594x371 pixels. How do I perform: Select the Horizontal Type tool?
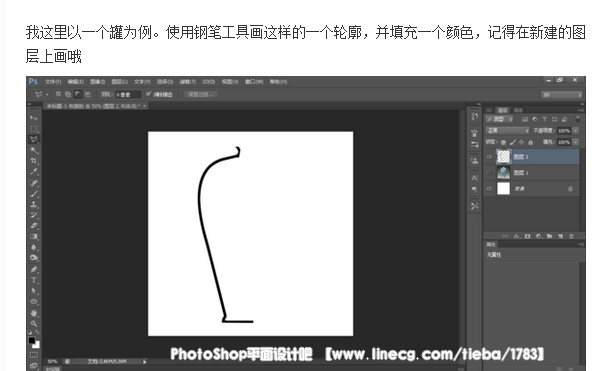[34, 280]
